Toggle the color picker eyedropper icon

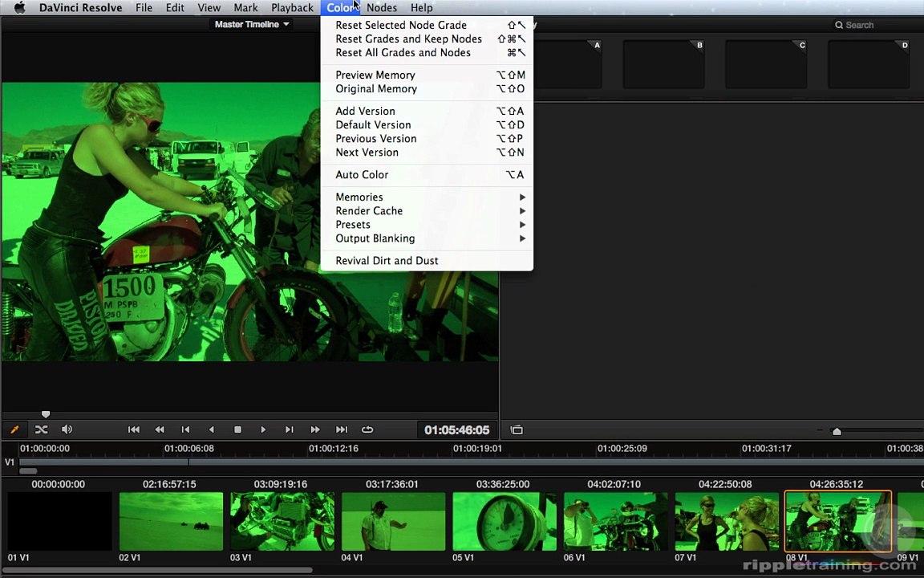pos(14,429)
